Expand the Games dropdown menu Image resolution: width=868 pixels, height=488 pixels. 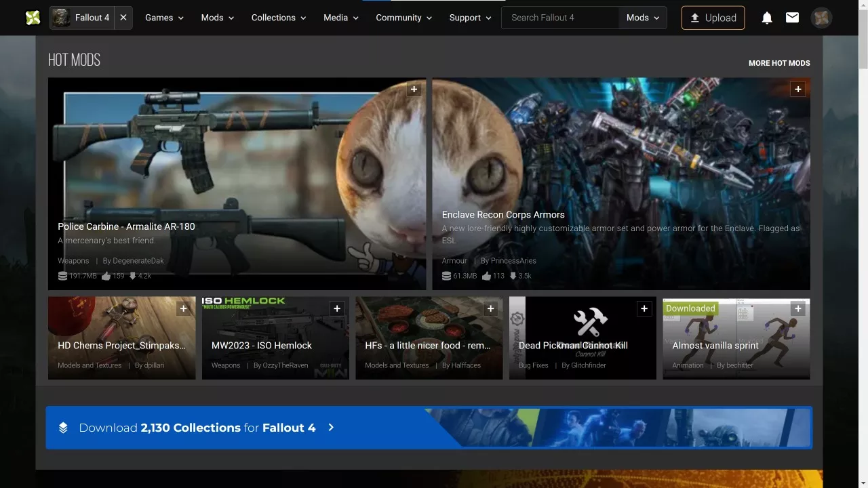pos(164,18)
